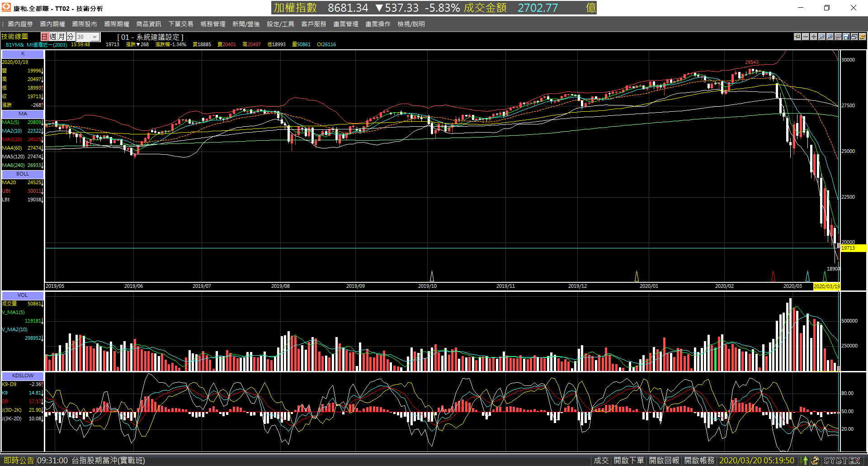
Task: Click the app logo in title bar
Action: (x=6, y=8)
